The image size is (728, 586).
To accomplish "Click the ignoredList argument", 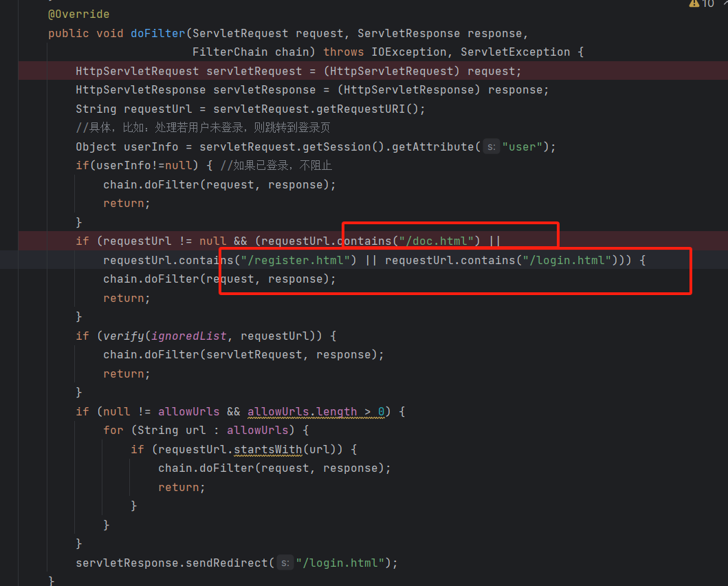I will pyautogui.click(x=189, y=336).
